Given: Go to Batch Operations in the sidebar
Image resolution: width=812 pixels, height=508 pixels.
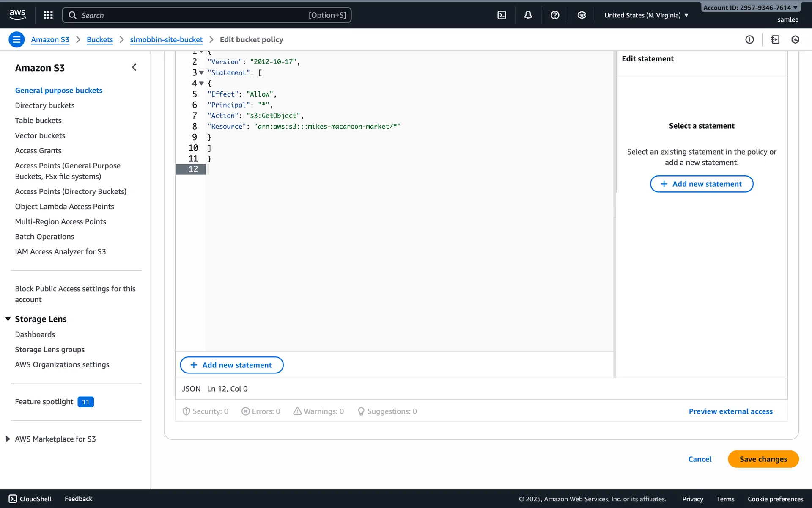Looking at the screenshot, I should point(44,237).
